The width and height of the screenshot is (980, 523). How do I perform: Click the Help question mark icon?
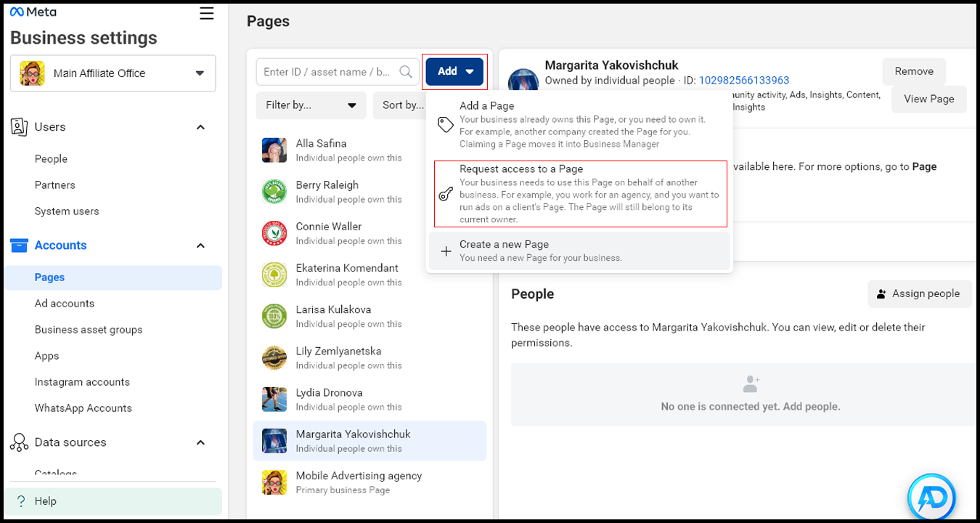coord(21,501)
